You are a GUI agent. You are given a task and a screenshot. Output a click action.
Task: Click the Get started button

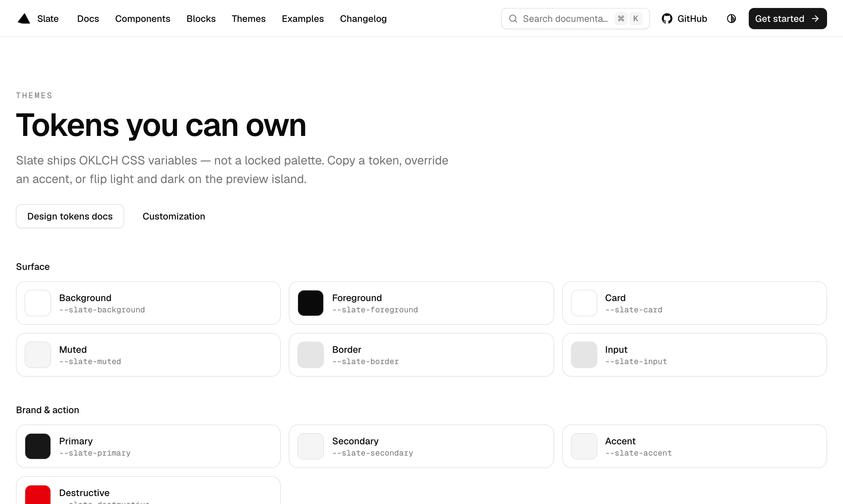tap(788, 19)
